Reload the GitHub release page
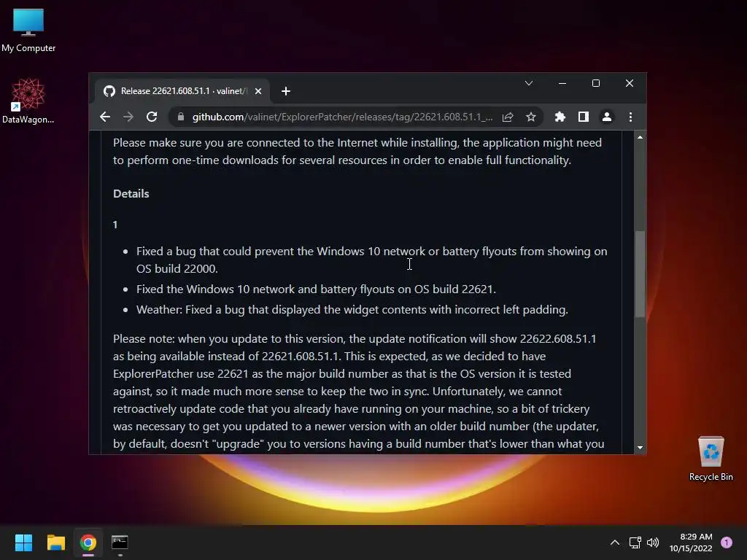Image resolution: width=747 pixels, height=560 pixels. tap(152, 117)
